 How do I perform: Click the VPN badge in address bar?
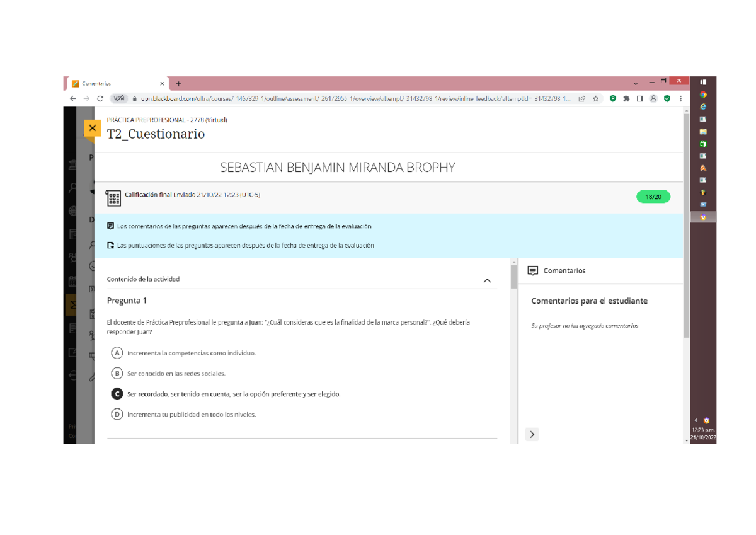[119, 99]
